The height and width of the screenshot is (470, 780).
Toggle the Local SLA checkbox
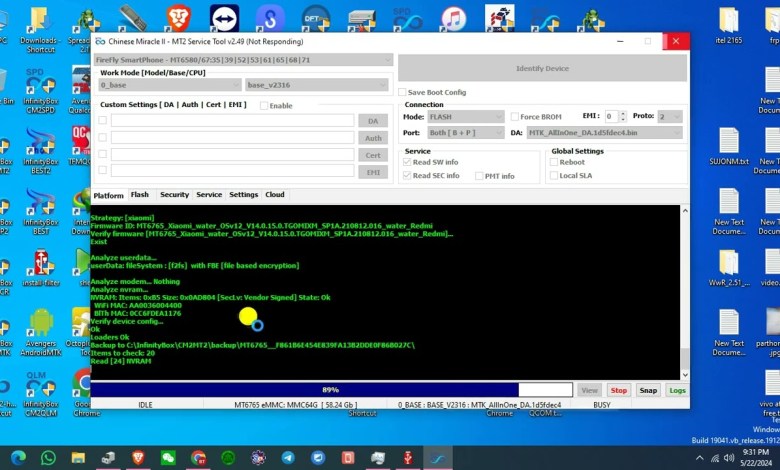tap(554, 176)
